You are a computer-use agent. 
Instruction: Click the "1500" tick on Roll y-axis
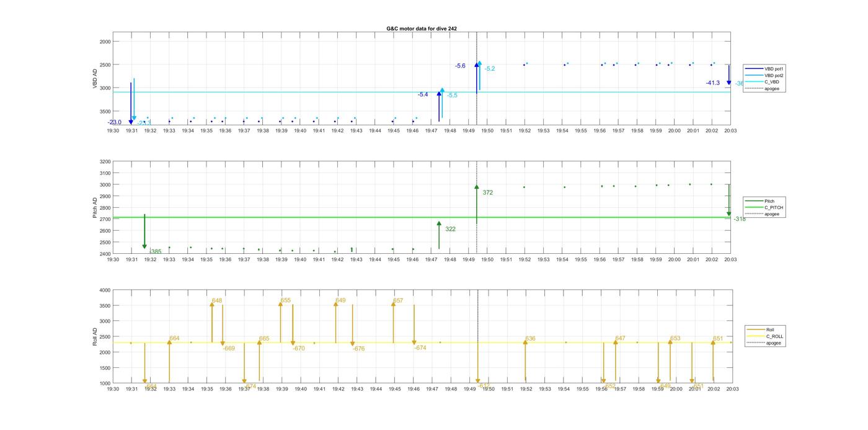[105, 368]
